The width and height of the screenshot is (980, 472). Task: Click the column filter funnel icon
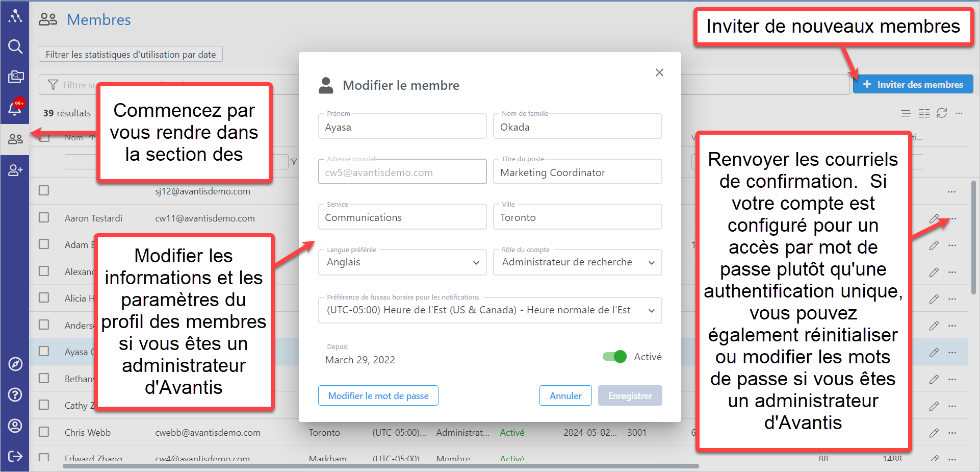294,162
